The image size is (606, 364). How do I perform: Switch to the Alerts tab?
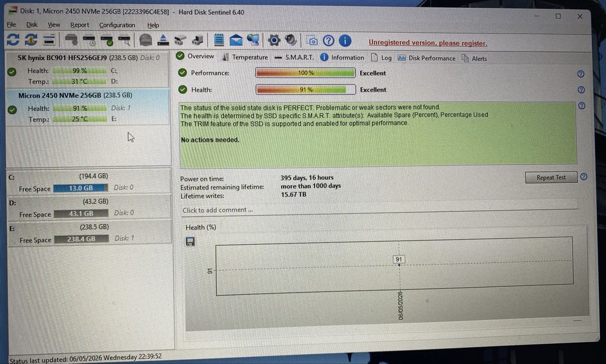474,59
